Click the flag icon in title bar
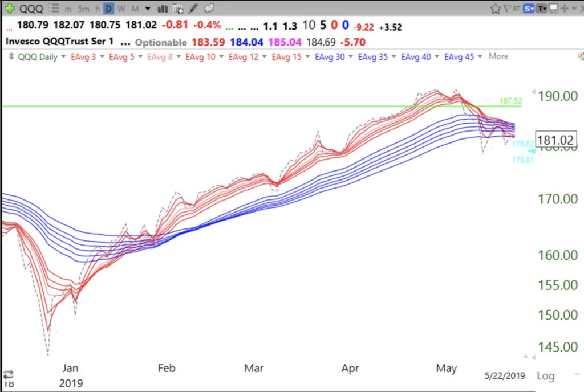This screenshot has height=392, width=584. tap(506, 9)
